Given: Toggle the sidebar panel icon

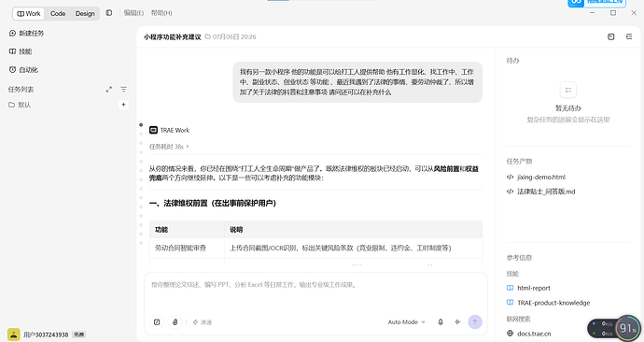Looking at the screenshot, I should pos(109,13).
